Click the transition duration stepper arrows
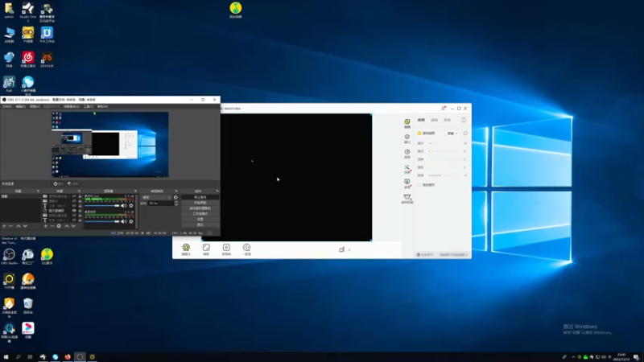This screenshot has width=644, height=362. (x=176, y=204)
